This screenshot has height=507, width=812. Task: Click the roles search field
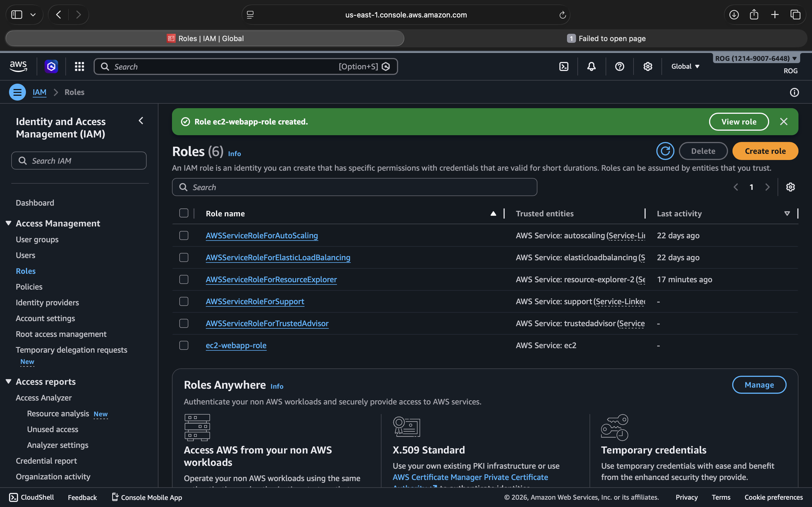point(354,187)
